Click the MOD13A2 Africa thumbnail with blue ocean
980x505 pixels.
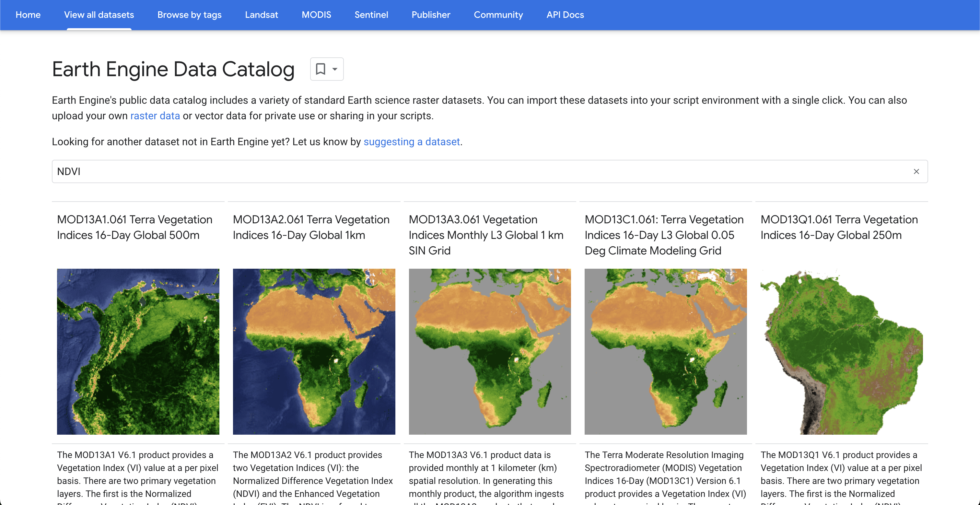(314, 352)
